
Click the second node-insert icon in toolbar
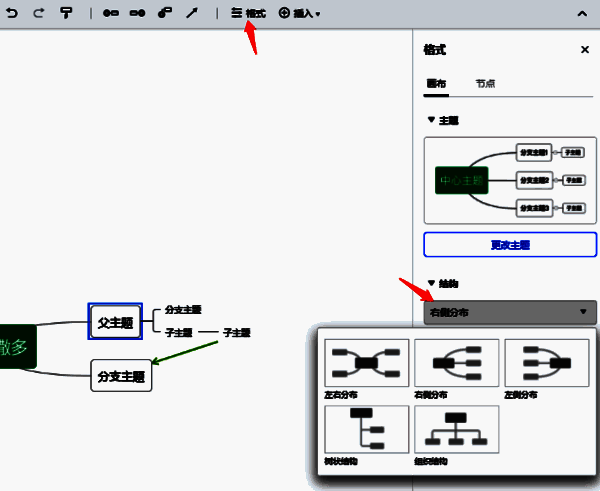click(137, 13)
